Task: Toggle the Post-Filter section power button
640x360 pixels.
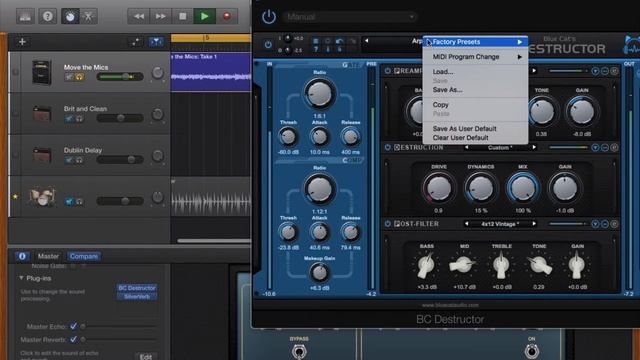Action: pyautogui.click(x=387, y=224)
